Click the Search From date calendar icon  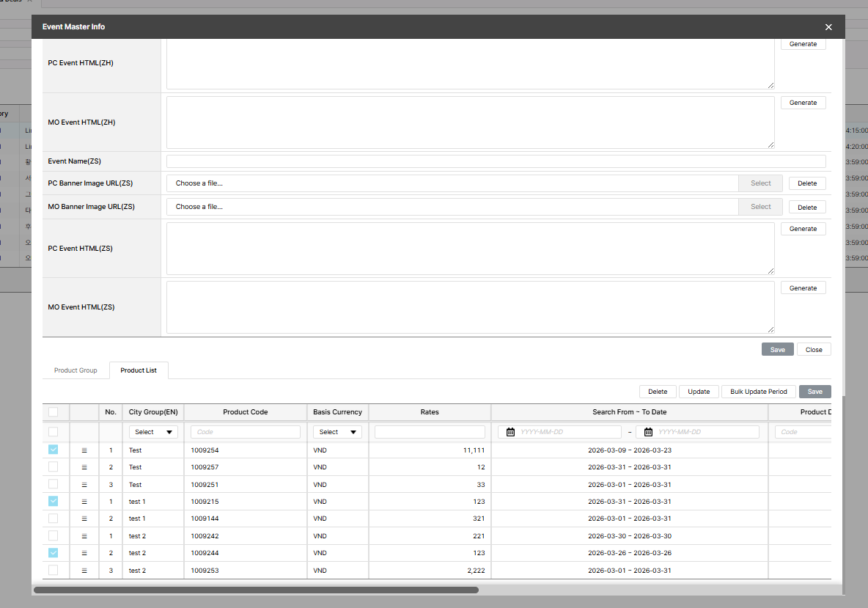510,432
